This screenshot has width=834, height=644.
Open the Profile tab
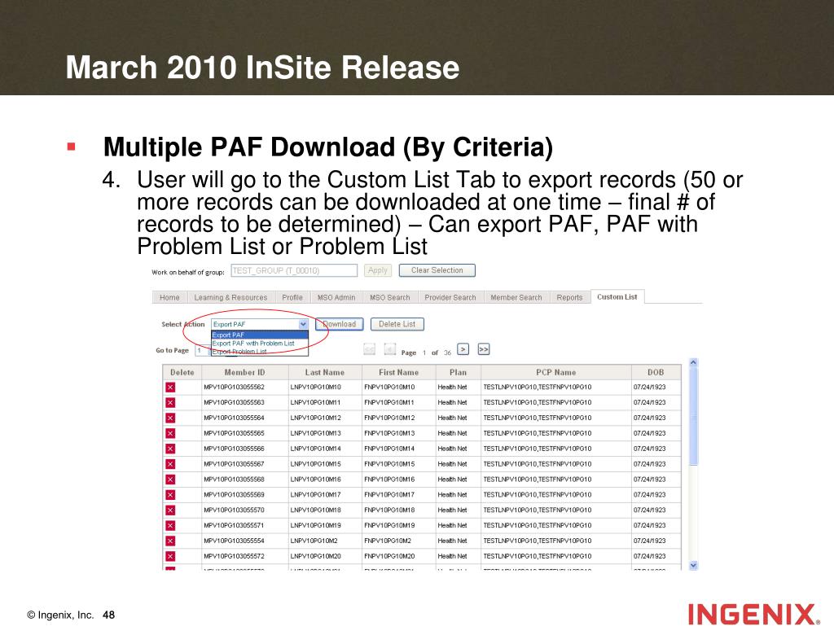click(292, 297)
